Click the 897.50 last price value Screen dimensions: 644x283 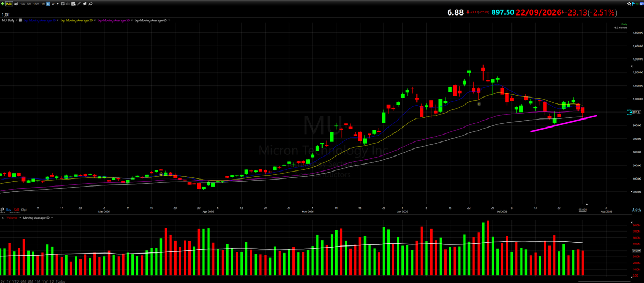[502, 12]
